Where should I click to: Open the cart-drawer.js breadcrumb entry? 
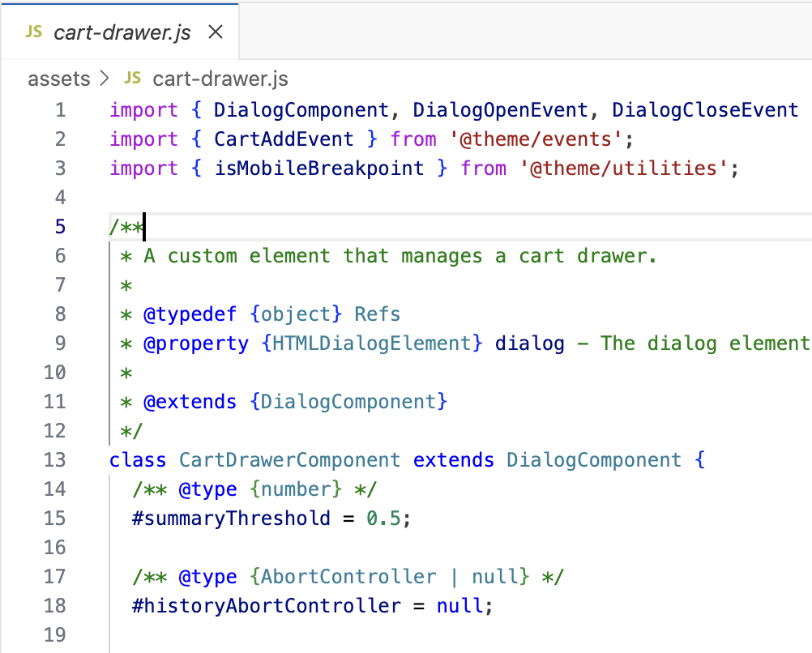[220, 78]
